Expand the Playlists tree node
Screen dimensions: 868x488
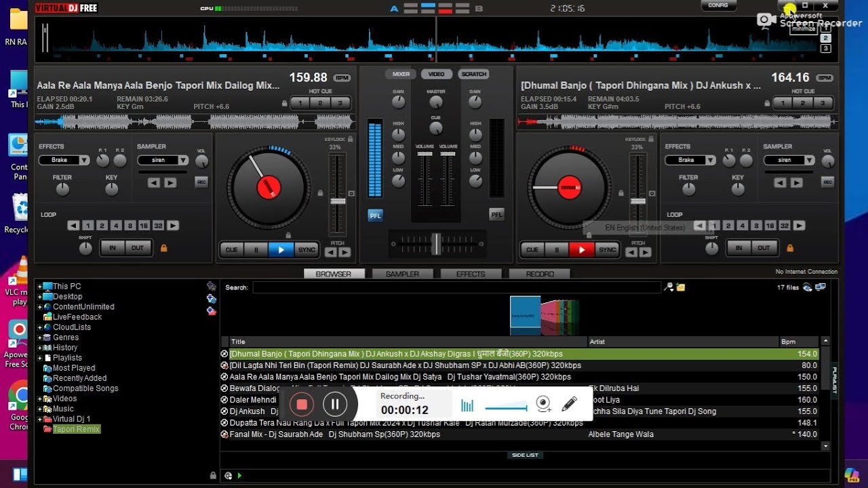(40, 358)
